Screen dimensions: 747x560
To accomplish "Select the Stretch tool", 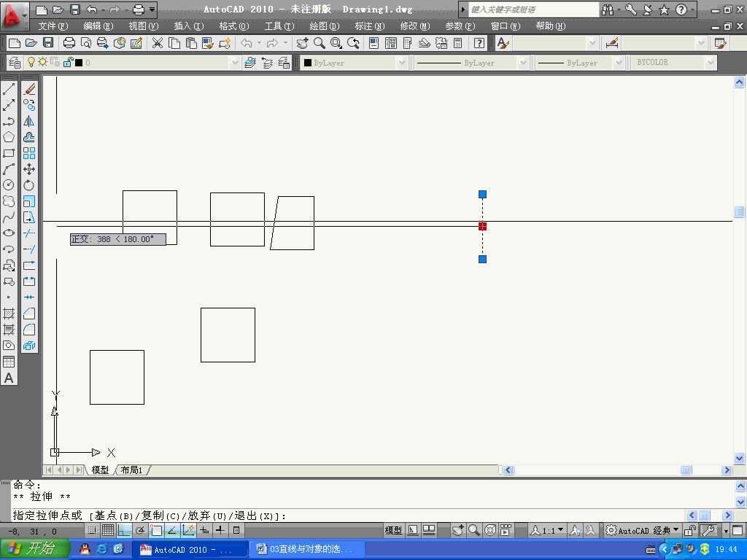I will [x=29, y=217].
